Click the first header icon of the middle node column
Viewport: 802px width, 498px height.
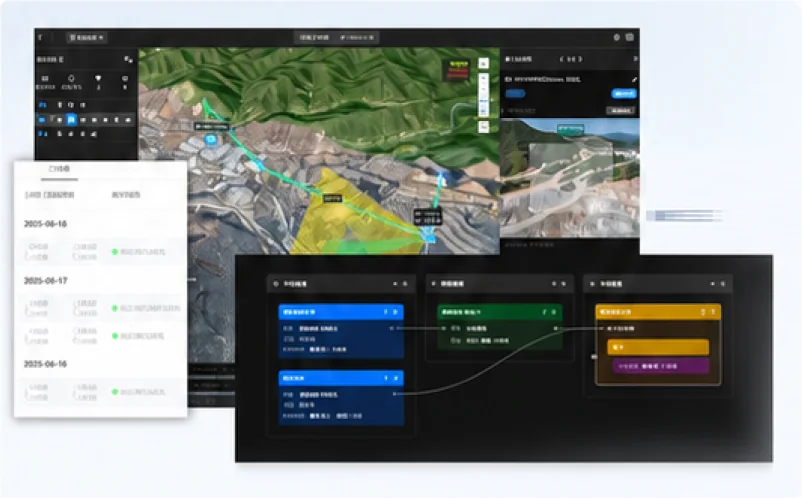(x=553, y=283)
